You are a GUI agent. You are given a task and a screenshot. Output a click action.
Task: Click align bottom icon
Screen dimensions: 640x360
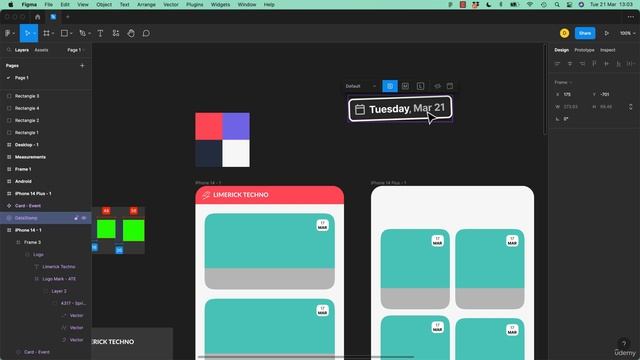click(x=618, y=64)
